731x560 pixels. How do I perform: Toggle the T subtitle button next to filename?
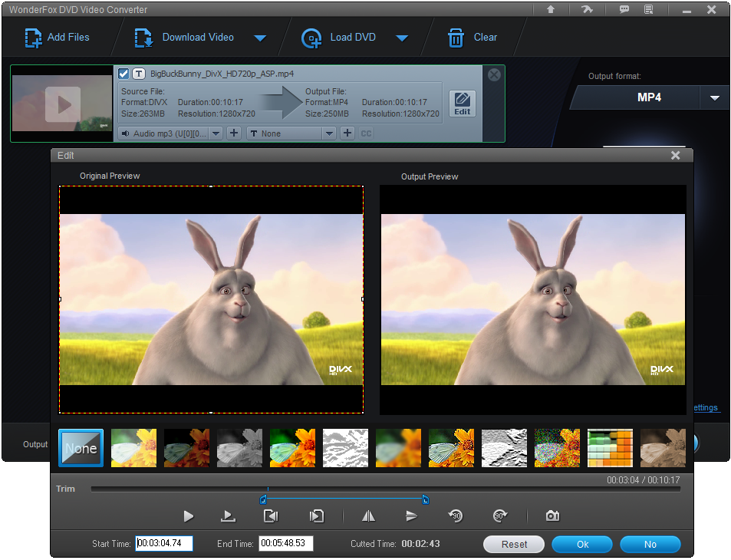click(x=138, y=74)
